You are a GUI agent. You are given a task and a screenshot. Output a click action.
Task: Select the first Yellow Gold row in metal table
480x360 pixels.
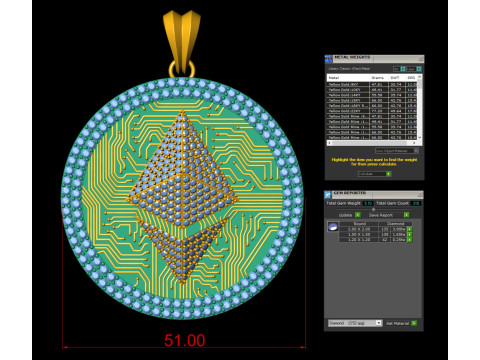point(372,85)
